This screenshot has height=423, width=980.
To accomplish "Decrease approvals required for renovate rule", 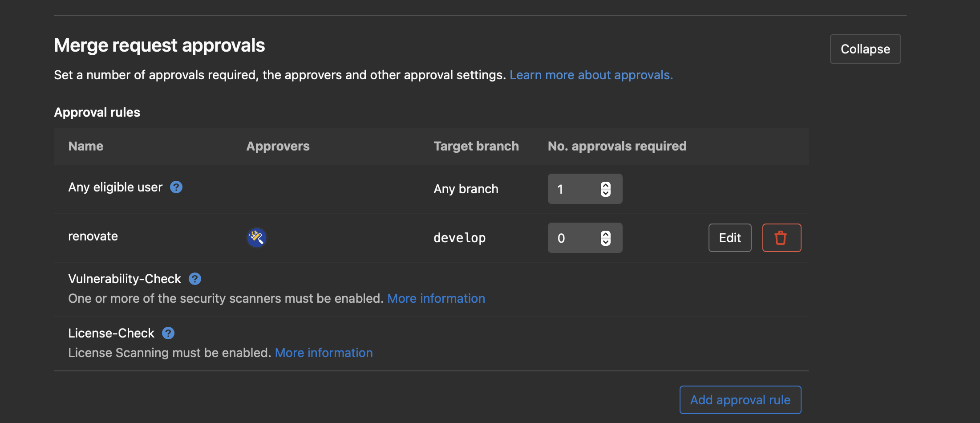I will 606,242.
